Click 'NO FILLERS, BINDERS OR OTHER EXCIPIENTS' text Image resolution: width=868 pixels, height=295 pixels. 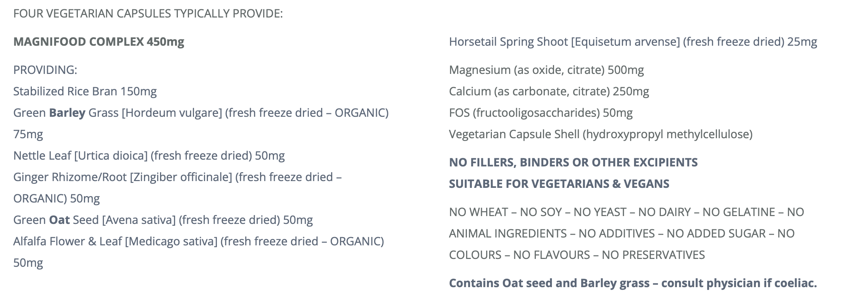tap(573, 162)
